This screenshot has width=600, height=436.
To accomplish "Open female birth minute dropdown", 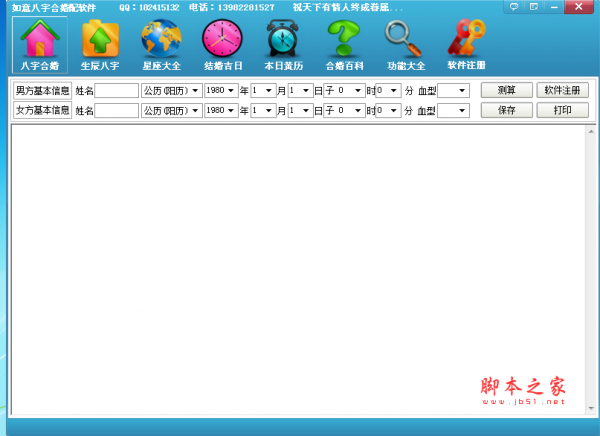I will click(x=388, y=111).
